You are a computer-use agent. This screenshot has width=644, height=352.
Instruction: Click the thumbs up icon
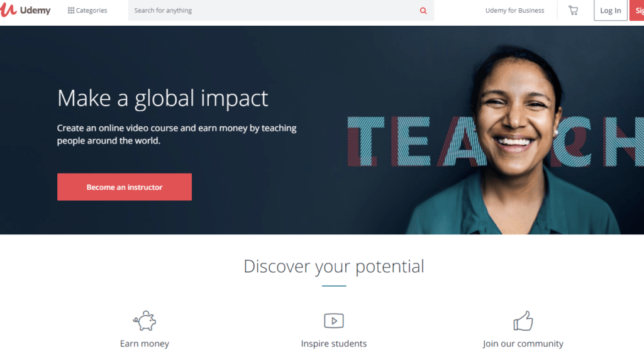[x=523, y=321]
